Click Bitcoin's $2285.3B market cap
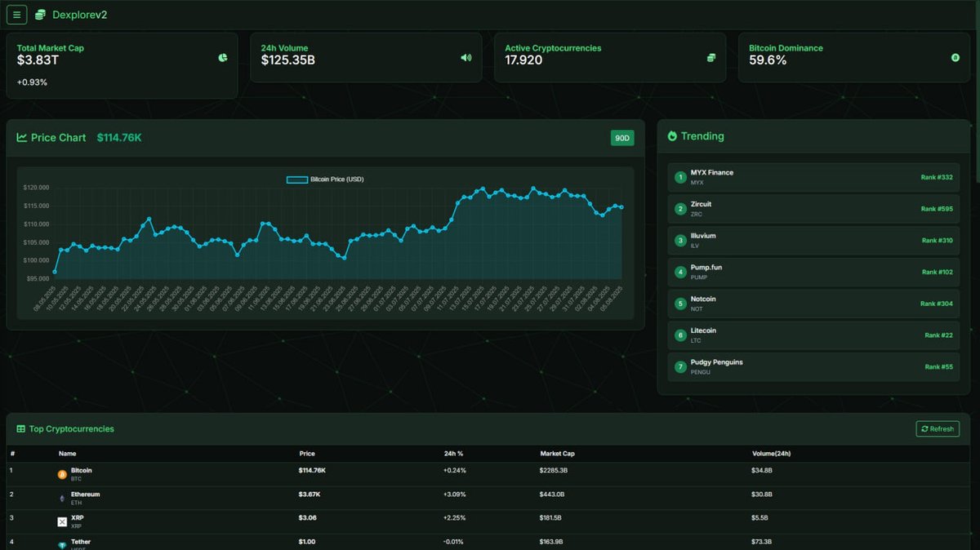The width and height of the screenshot is (980, 550). (554, 471)
